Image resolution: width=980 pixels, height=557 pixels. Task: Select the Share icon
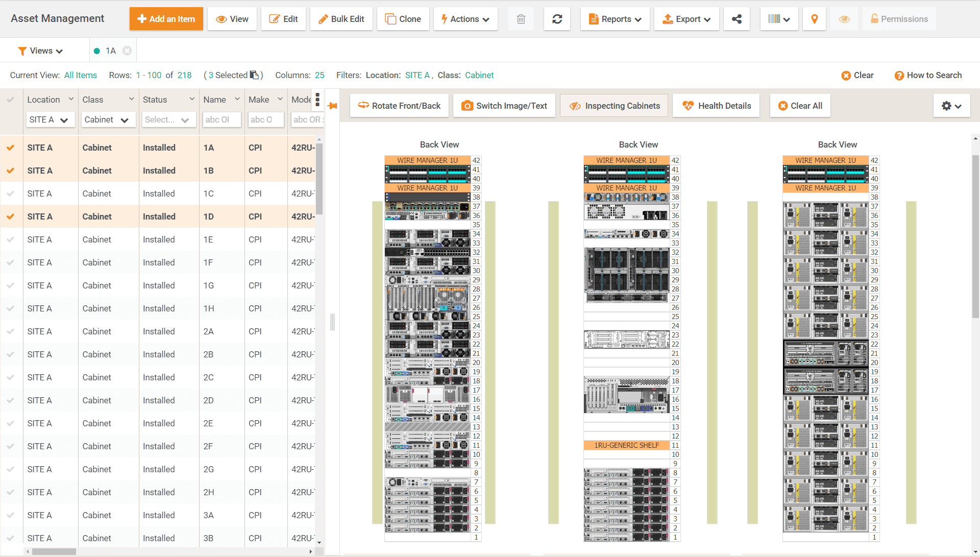pos(737,19)
